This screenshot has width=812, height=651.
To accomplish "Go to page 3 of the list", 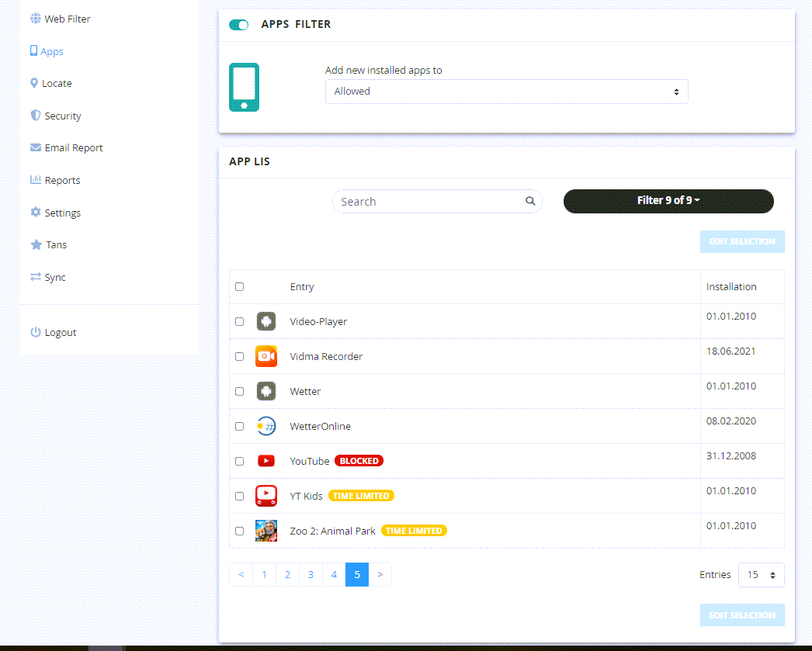I will pyautogui.click(x=311, y=574).
